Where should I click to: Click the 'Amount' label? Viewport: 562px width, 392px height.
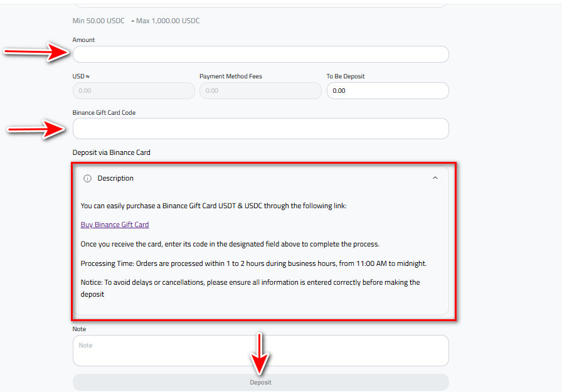(x=83, y=40)
